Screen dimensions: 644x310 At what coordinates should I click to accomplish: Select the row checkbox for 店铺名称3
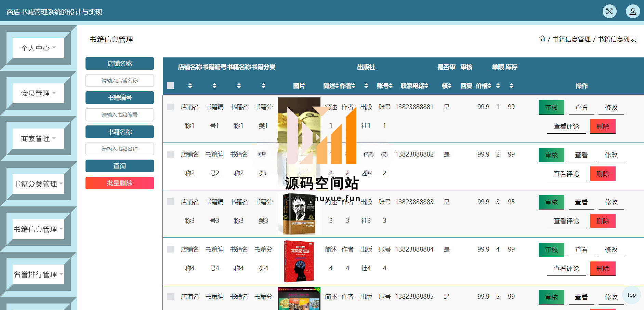170,202
